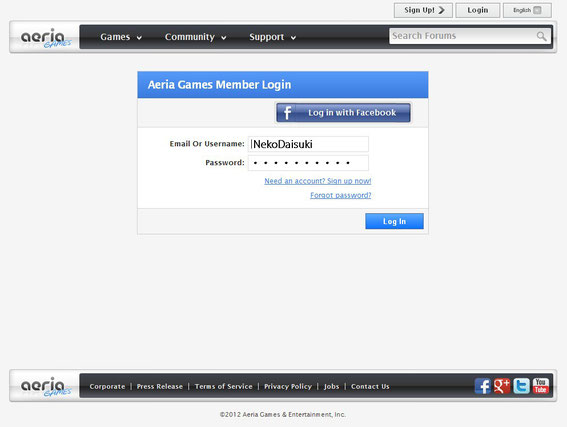Image resolution: width=567 pixels, height=427 pixels.
Task: Open the Corporate footer link
Action: coord(107,387)
